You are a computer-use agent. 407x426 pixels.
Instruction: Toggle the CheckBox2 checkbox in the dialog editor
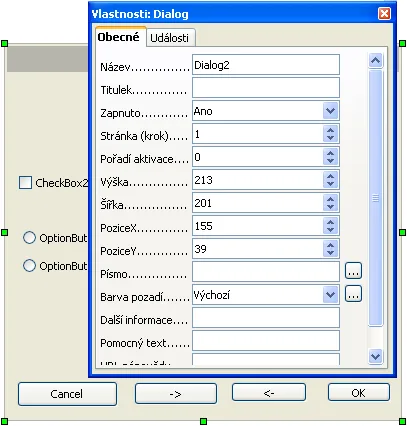click(x=25, y=183)
